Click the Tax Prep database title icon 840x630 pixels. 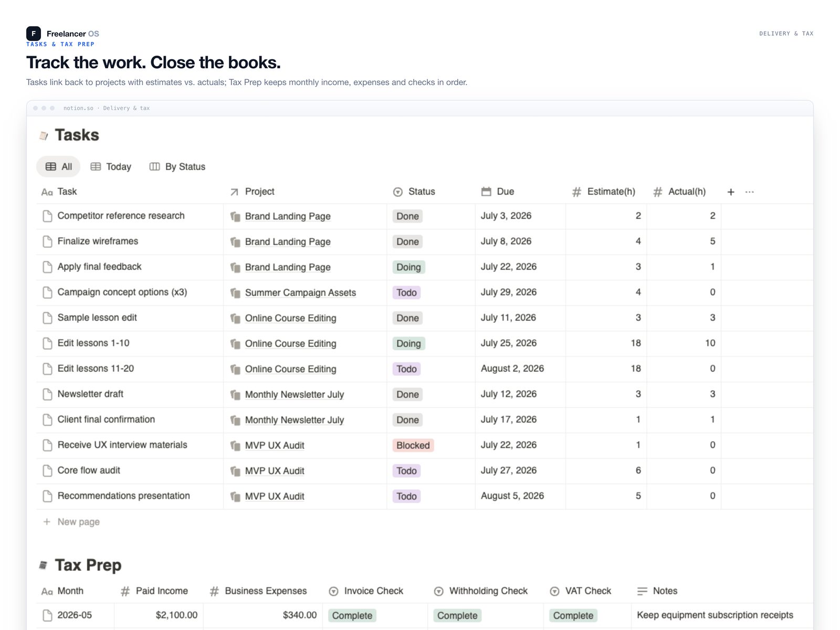(44, 565)
